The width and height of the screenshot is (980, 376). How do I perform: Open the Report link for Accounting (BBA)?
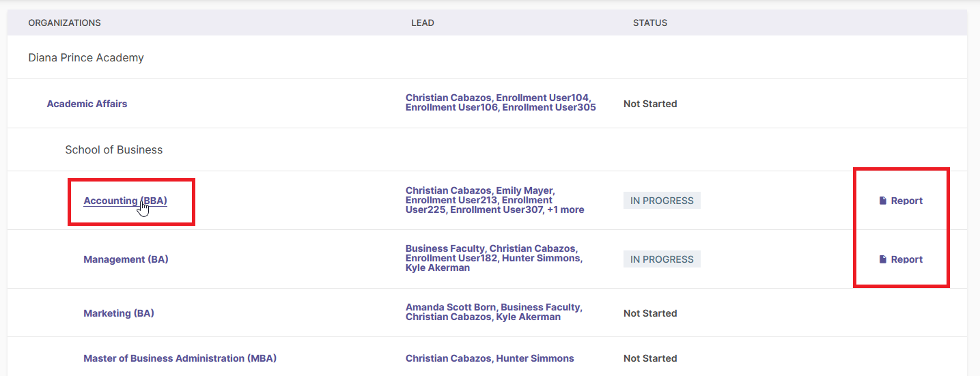click(x=901, y=201)
